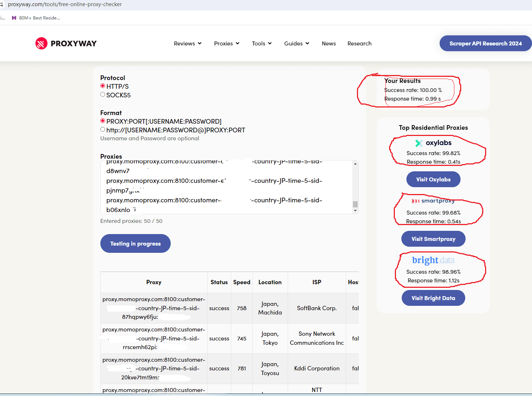Click the Bright Data Success rate: 98.96% text
This screenshot has width=532, height=396.
[x=433, y=272]
